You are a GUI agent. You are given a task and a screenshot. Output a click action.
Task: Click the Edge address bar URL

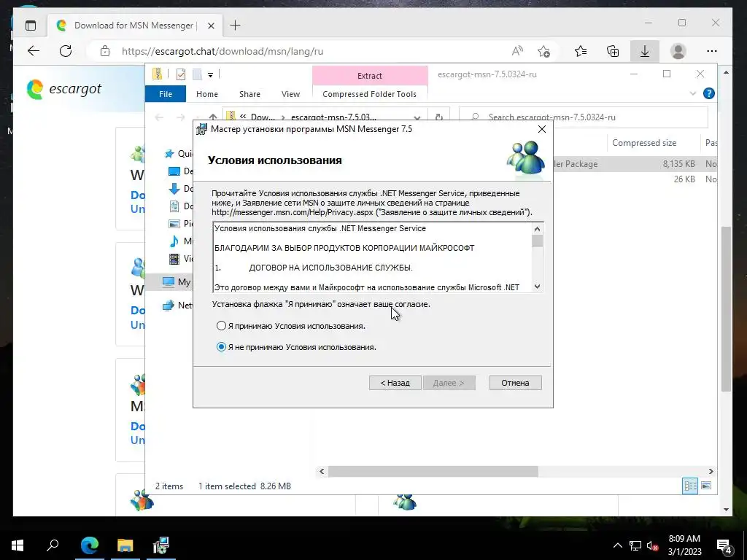pyautogui.click(x=222, y=51)
